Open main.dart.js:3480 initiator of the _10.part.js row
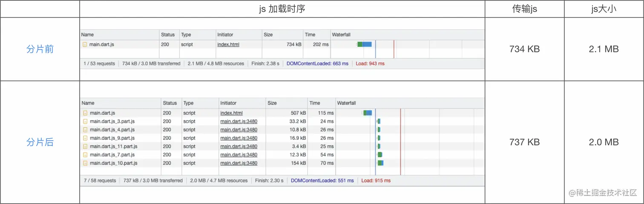This screenshot has height=204, width=644. [239, 163]
